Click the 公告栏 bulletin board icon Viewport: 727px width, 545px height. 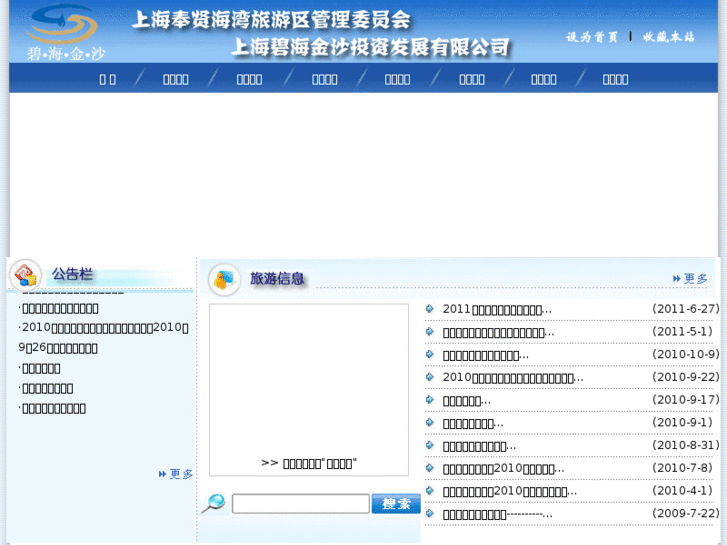[26, 275]
